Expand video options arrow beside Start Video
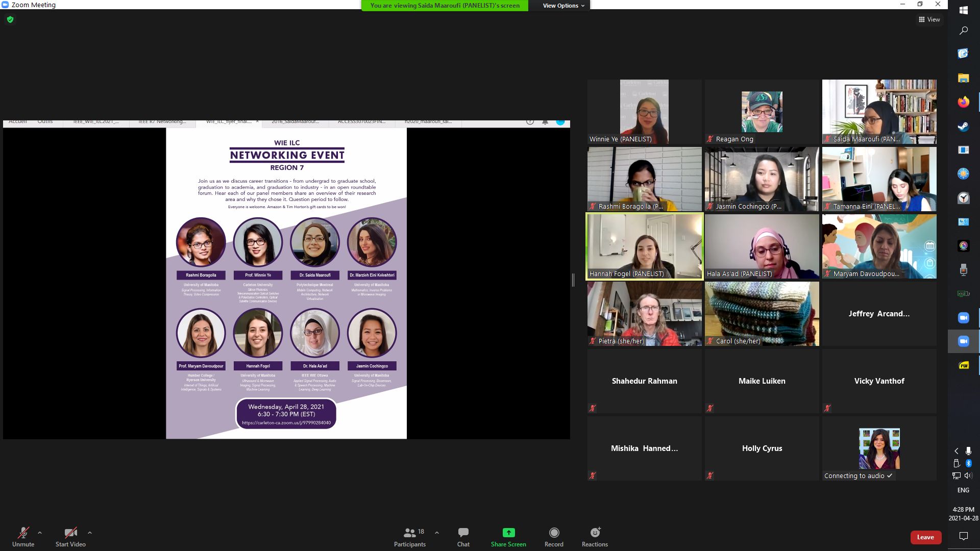The height and width of the screenshot is (551, 980). pyautogui.click(x=90, y=533)
